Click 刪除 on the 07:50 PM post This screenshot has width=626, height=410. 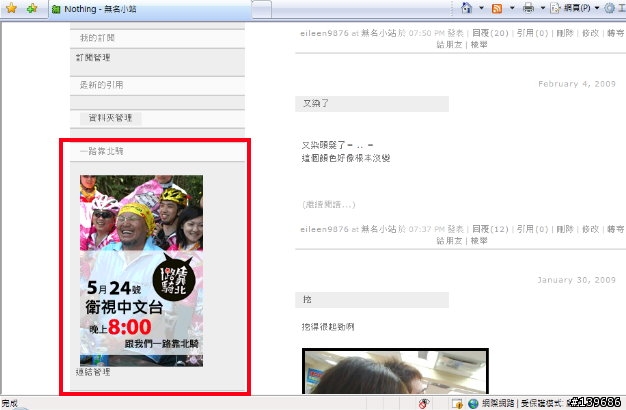[565, 33]
